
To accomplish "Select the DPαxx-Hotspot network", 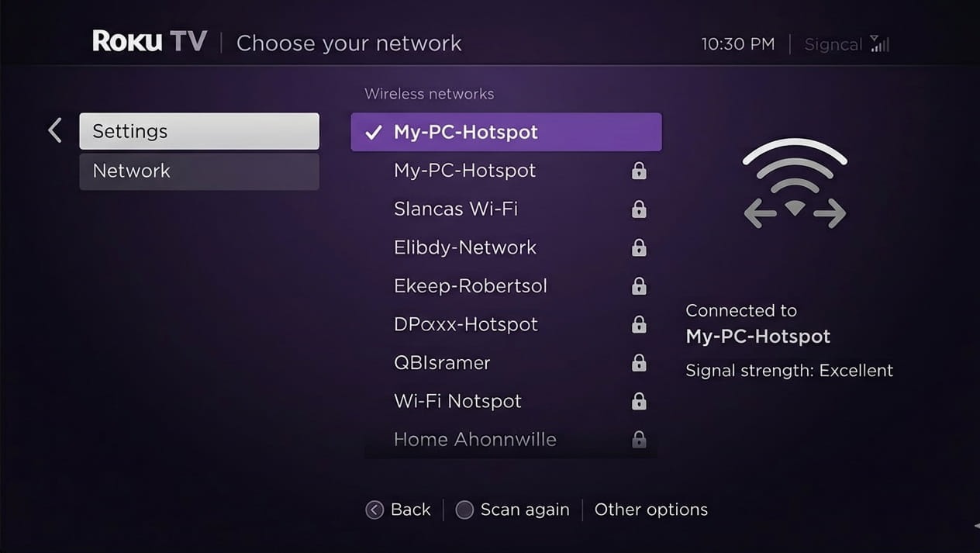I will tap(466, 324).
